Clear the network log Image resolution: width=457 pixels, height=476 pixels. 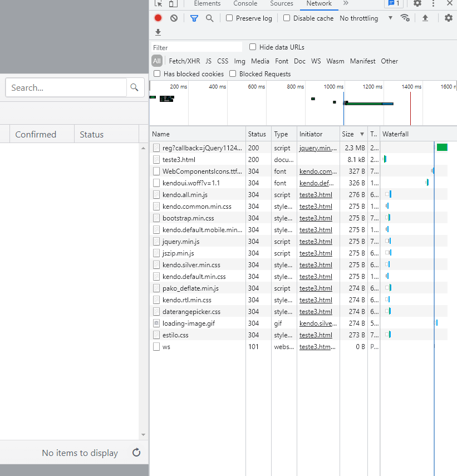(x=174, y=18)
